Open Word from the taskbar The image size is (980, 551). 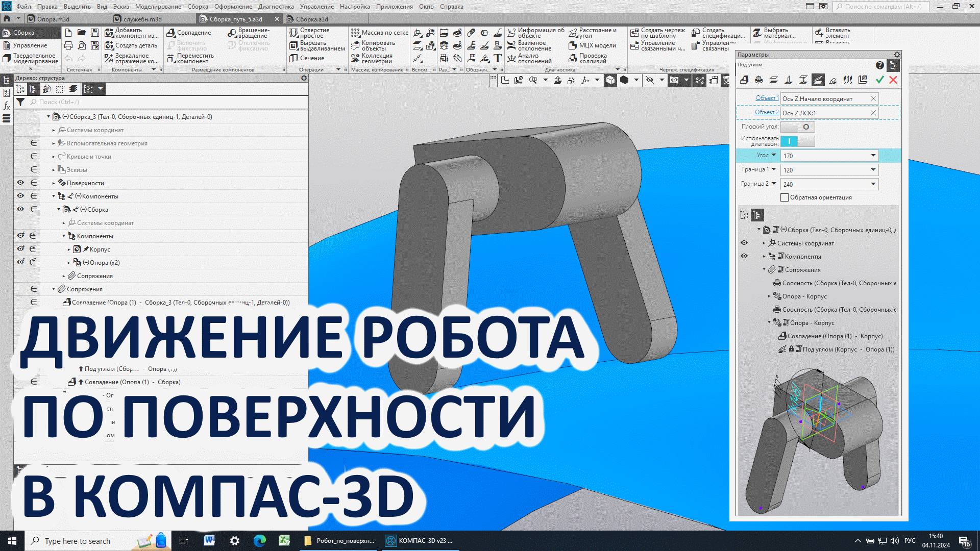pyautogui.click(x=209, y=541)
